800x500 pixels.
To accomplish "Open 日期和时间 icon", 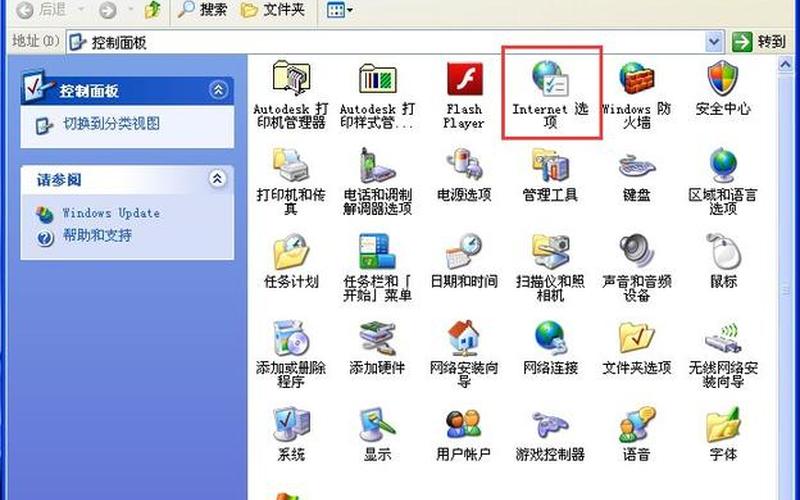I will coord(464,252).
